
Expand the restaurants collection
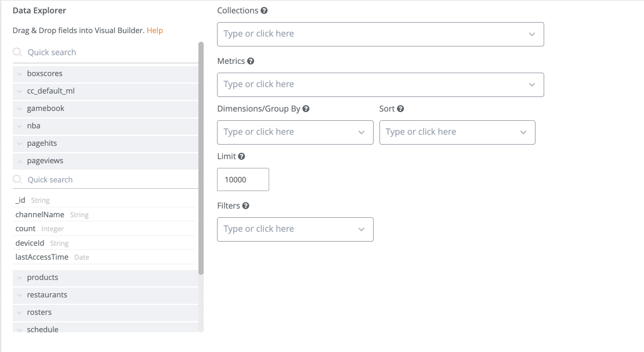[x=20, y=295]
